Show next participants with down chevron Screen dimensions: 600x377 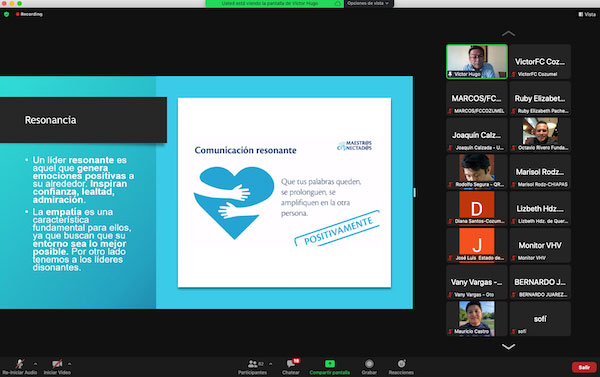tap(508, 347)
